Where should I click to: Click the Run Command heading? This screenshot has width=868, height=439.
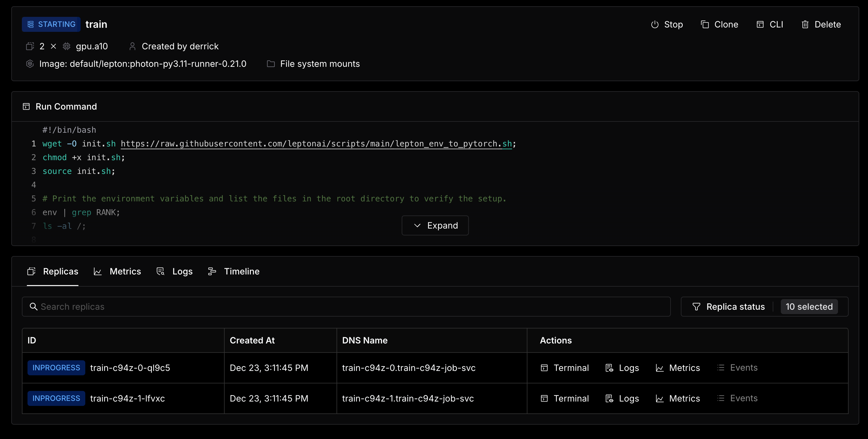pyautogui.click(x=66, y=106)
